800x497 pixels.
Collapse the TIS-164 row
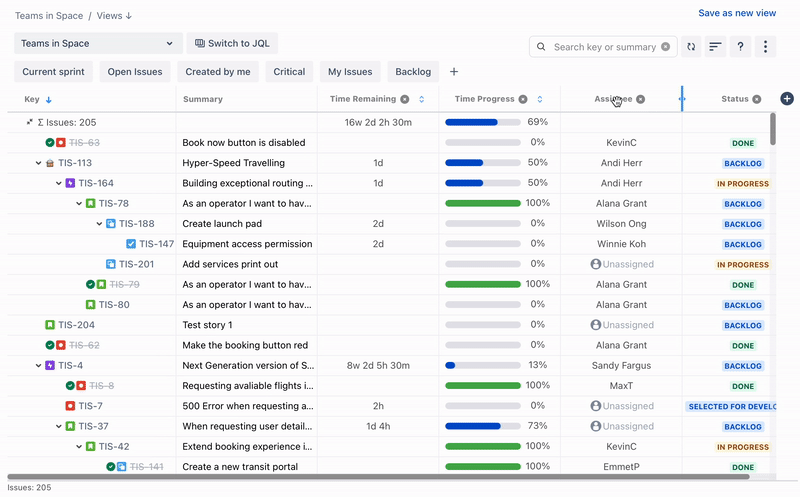(x=59, y=183)
